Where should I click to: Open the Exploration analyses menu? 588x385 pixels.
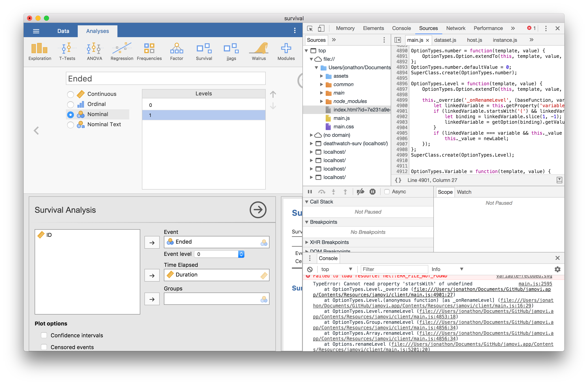tap(40, 52)
